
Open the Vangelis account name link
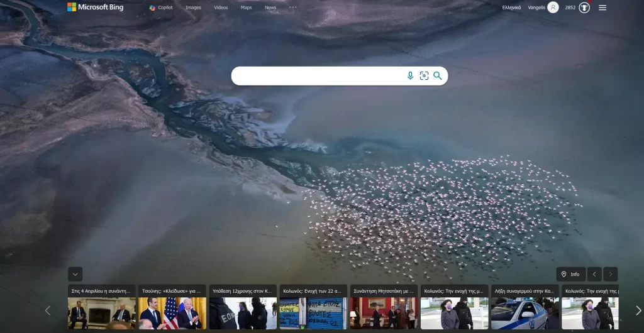click(536, 8)
